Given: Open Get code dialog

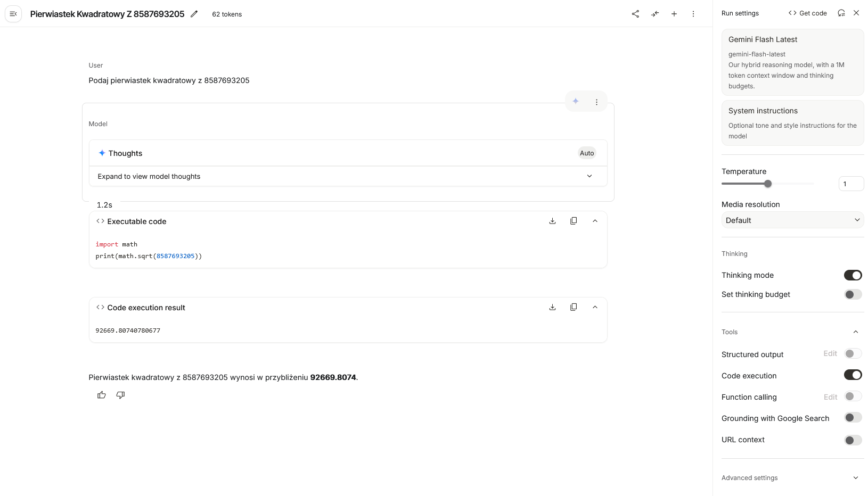Looking at the screenshot, I should 807,13.
